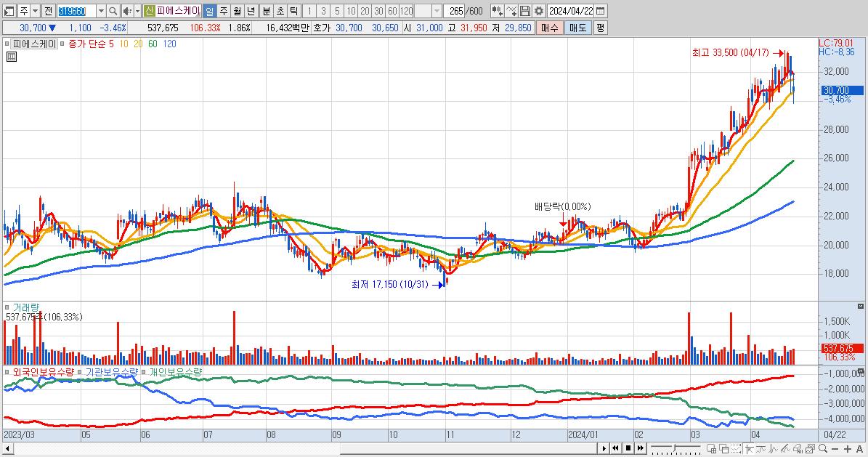This screenshot has width=868, height=457.
Task: Click the magnifier stock search icon
Action: coord(113,11)
